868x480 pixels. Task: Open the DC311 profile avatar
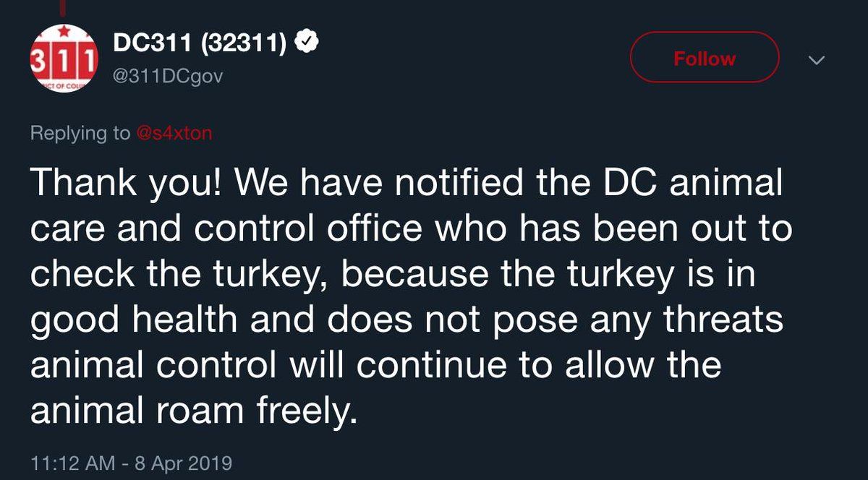click(x=63, y=59)
